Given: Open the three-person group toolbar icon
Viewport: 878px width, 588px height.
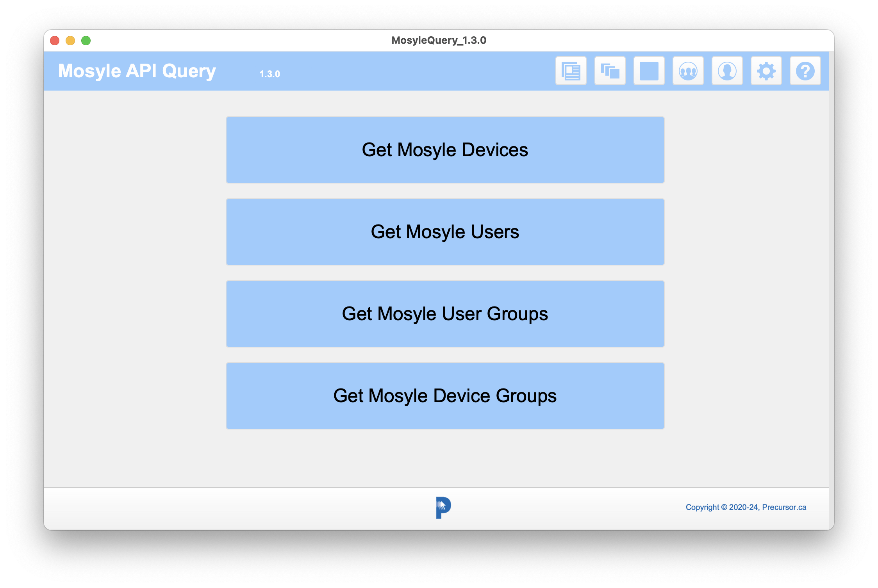Looking at the screenshot, I should (x=688, y=71).
